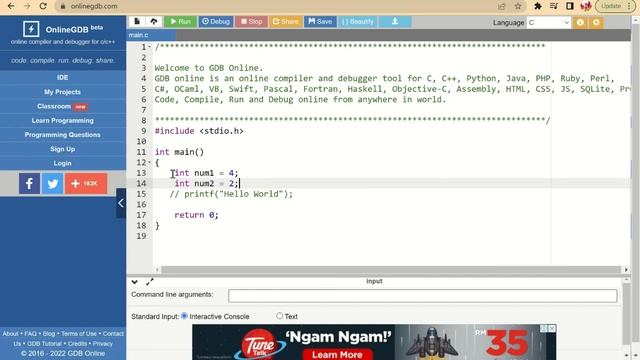Image resolution: width=640 pixels, height=360 pixels.
Task: Go back with browser back arrow
Action: coord(11,6)
